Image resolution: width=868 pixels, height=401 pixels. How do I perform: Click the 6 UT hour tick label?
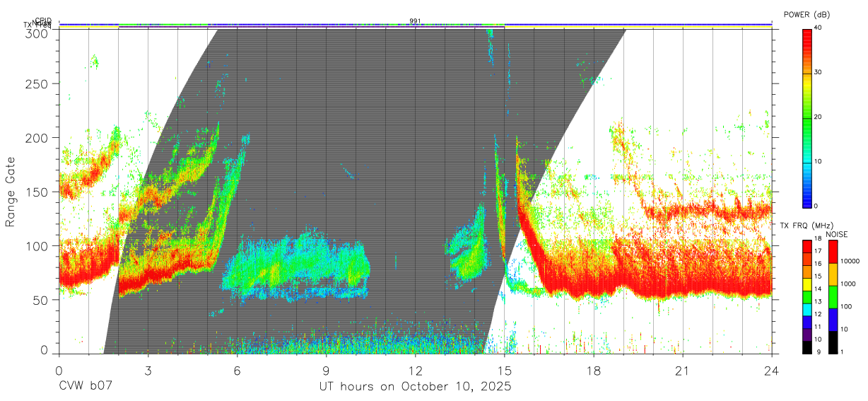(237, 371)
